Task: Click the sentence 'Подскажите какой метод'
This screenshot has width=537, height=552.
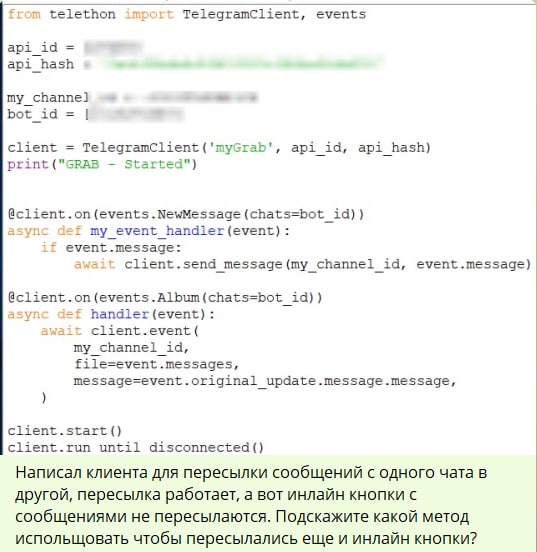Action: point(372,516)
